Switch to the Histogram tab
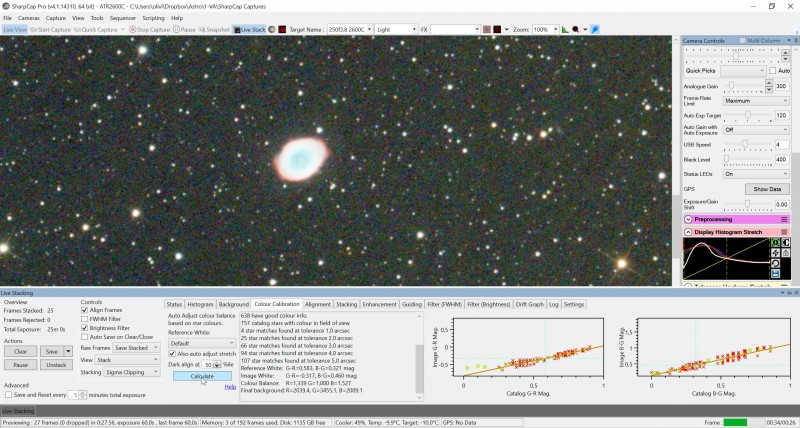Viewport: 800px width, 428px height. (x=200, y=305)
